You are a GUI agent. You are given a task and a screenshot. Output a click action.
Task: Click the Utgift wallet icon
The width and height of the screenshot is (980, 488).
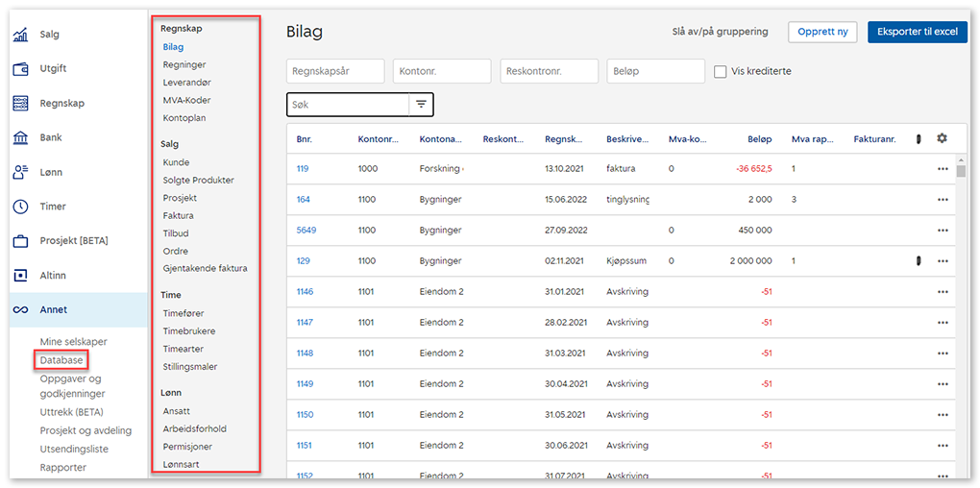(x=20, y=69)
